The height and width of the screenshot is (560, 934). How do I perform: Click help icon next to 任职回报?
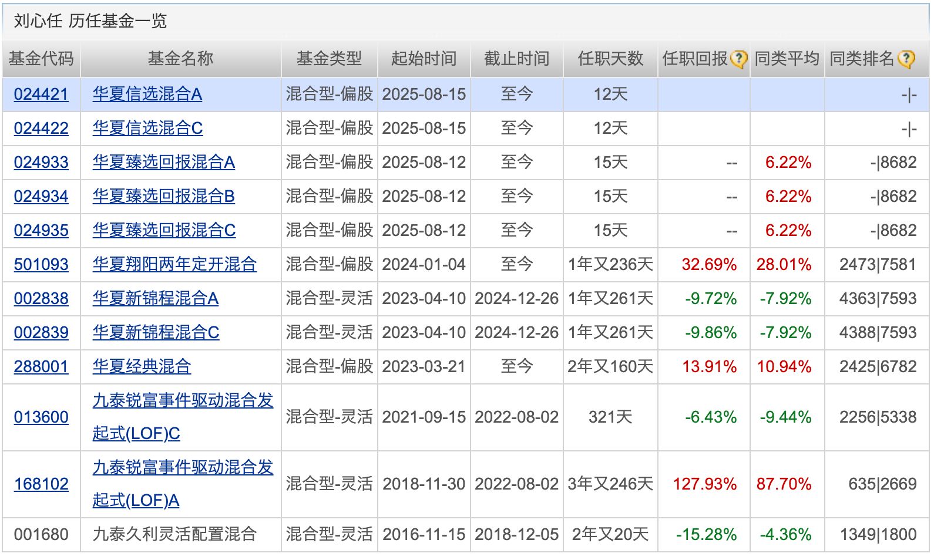click(x=738, y=59)
